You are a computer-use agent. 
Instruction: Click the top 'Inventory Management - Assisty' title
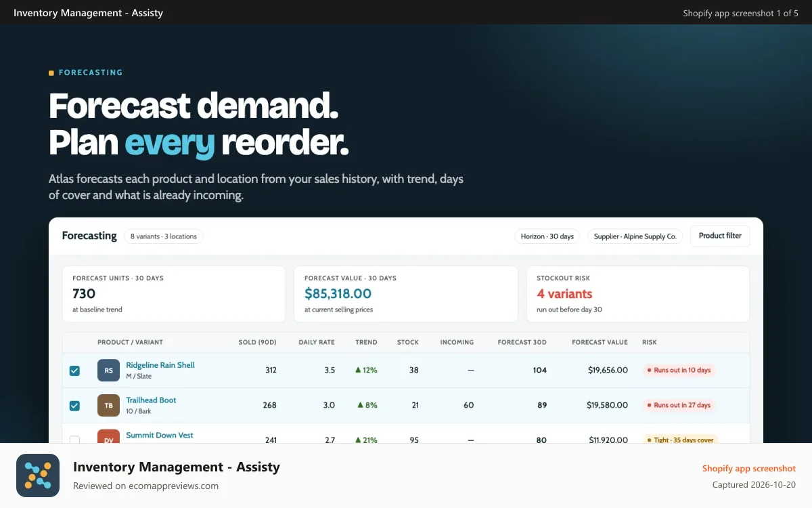pos(88,13)
